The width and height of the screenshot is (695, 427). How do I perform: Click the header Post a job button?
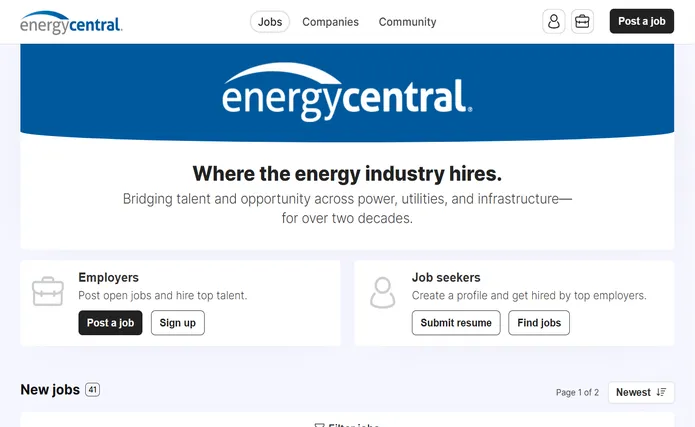pyautogui.click(x=641, y=21)
